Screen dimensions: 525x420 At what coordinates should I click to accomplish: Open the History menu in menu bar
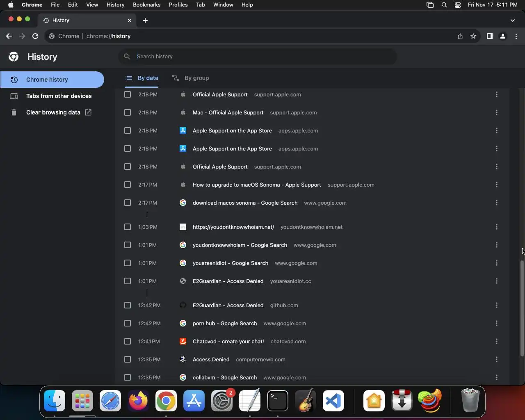pyautogui.click(x=115, y=5)
